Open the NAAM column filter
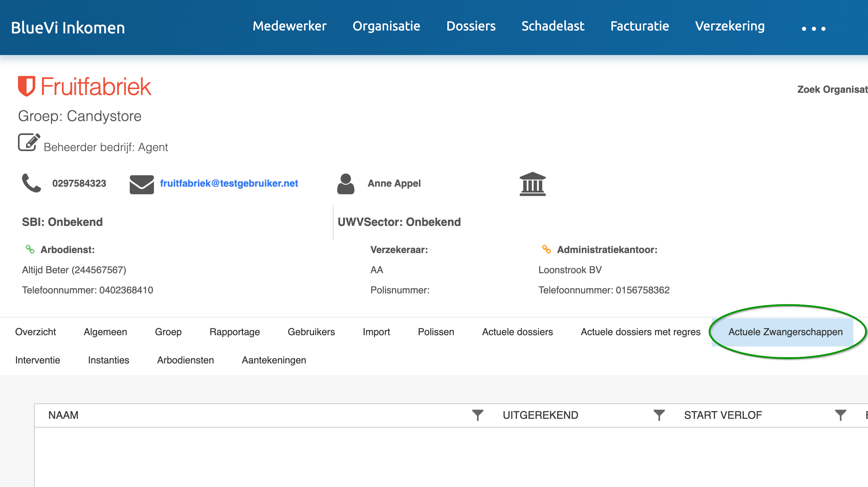 [x=478, y=415]
